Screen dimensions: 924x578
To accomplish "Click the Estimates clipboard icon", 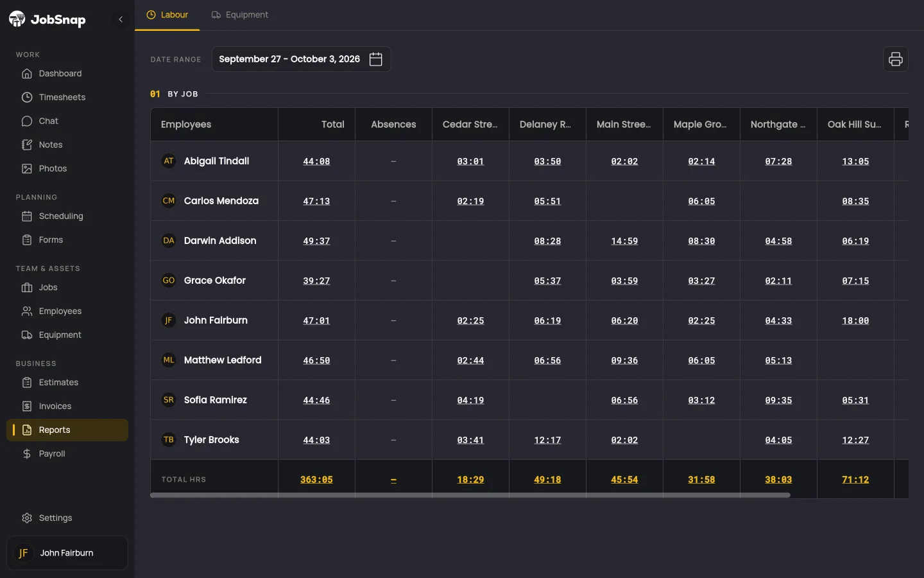I will [27, 382].
